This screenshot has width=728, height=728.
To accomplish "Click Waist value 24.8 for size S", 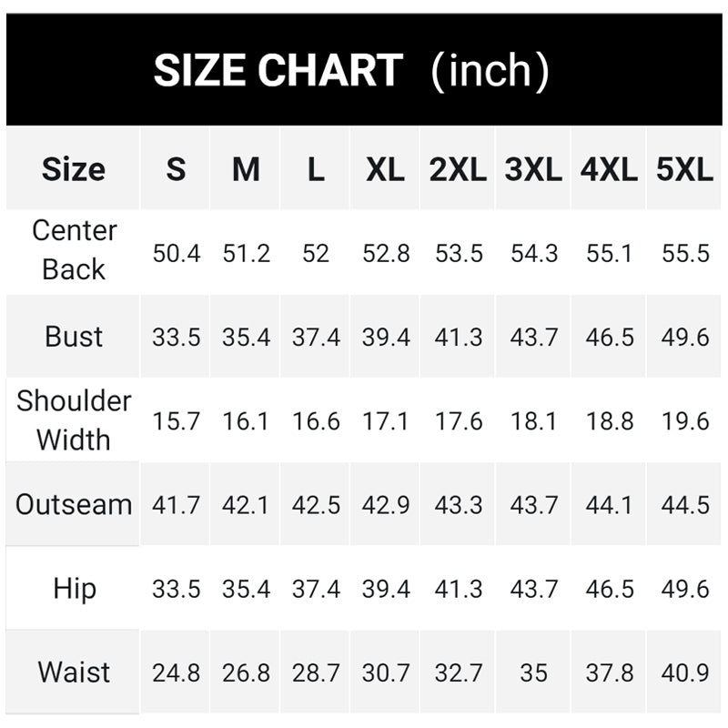I will [x=176, y=673].
